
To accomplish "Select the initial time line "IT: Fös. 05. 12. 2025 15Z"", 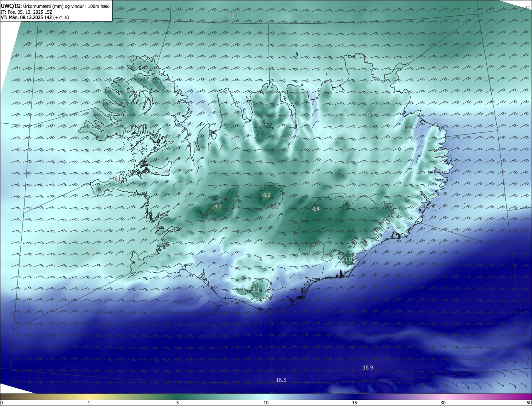I will 26,12.
